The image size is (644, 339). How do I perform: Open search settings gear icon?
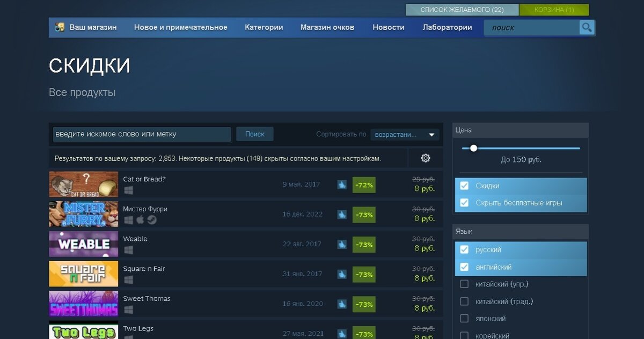426,158
